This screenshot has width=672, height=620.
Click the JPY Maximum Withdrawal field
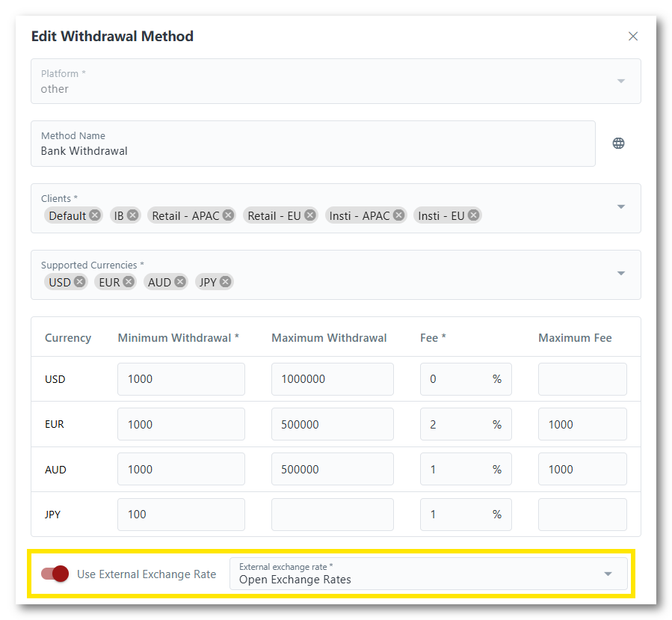pos(332,515)
